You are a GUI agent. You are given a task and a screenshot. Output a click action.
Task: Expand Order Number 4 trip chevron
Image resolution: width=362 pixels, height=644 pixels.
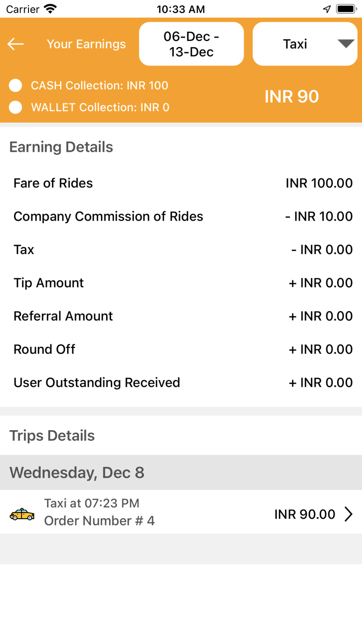click(x=349, y=514)
